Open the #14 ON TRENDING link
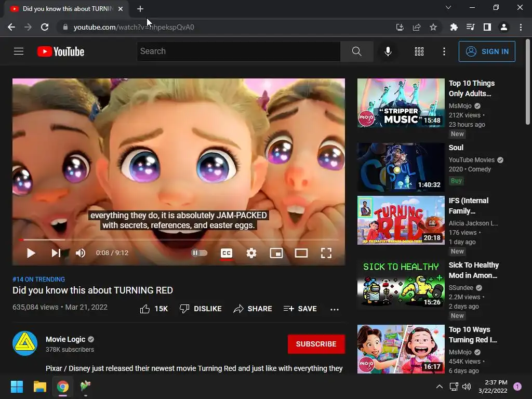 (38, 279)
